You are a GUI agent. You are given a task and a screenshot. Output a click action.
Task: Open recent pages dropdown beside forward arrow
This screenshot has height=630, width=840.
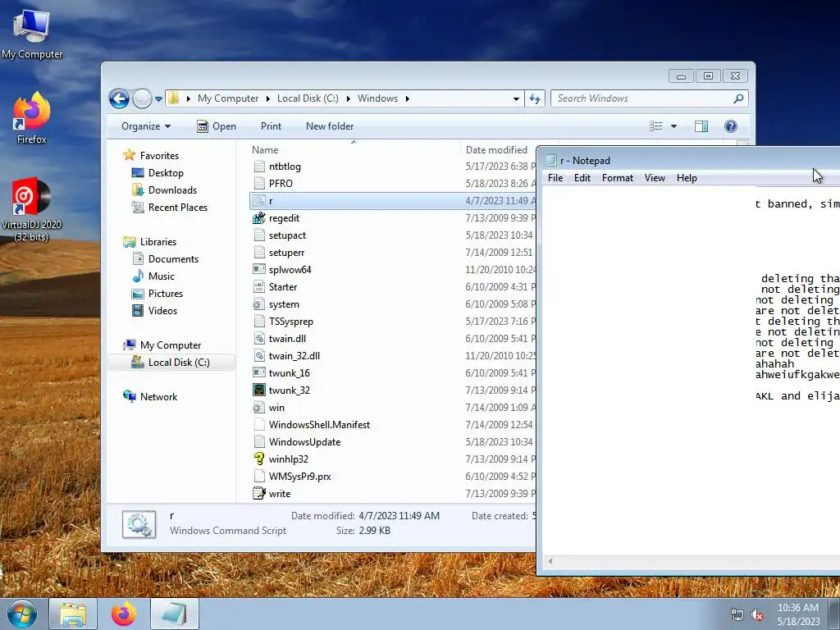pos(158,99)
